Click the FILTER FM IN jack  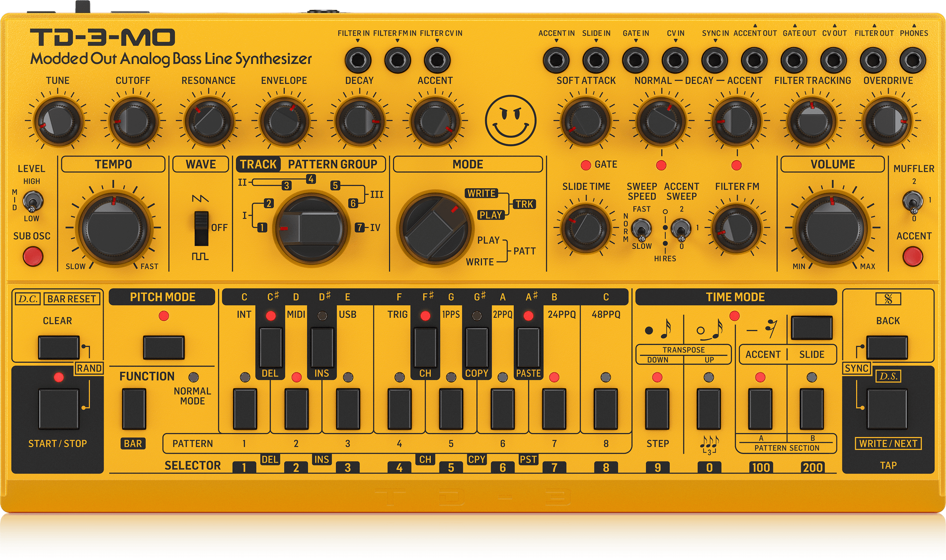[397, 60]
